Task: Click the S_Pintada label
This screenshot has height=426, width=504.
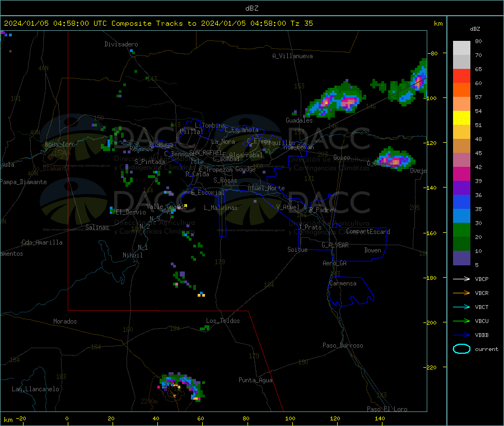Action: [150, 162]
